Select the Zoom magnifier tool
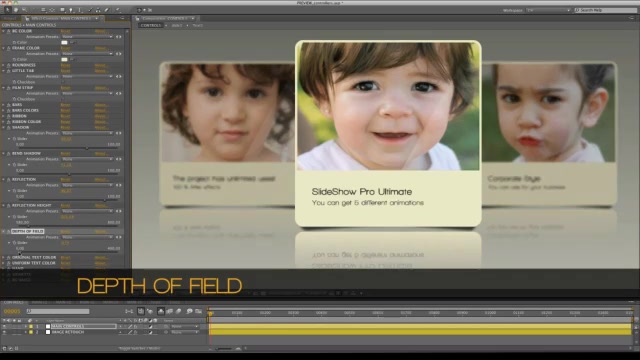The image size is (640, 360). point(25,10)
